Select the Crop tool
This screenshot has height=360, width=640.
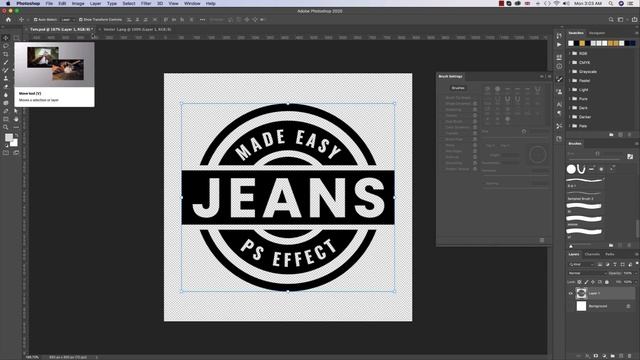click(x=6, y=54)
